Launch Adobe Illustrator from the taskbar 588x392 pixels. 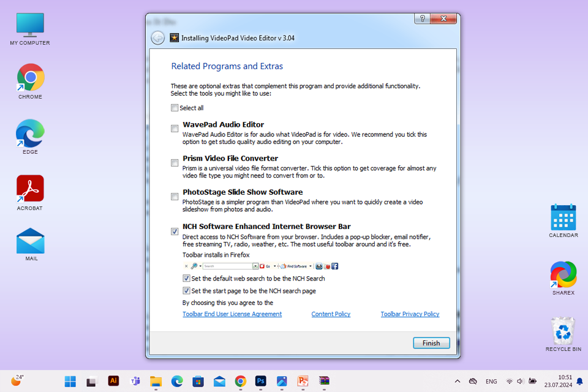(113, 381)
